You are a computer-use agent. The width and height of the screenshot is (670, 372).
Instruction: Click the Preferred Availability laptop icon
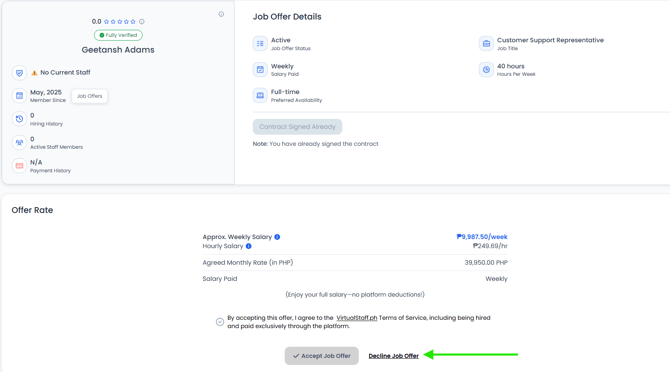[x=260, y=95]
